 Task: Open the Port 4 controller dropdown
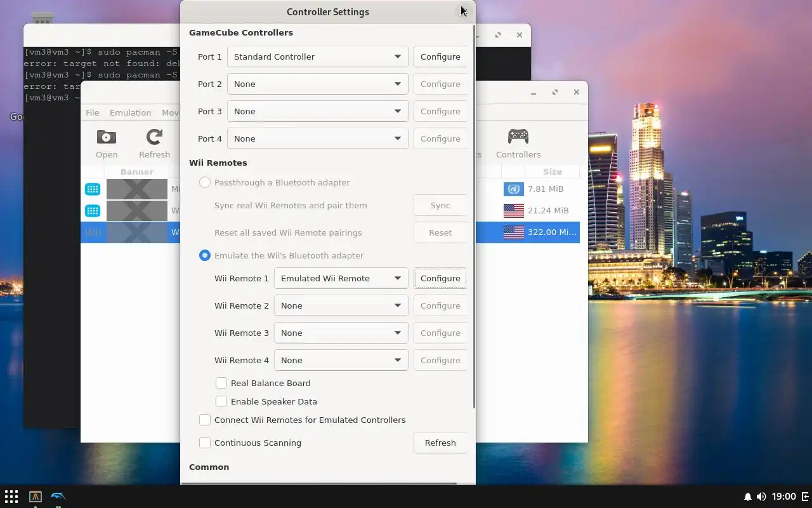[x=317, y=138]
